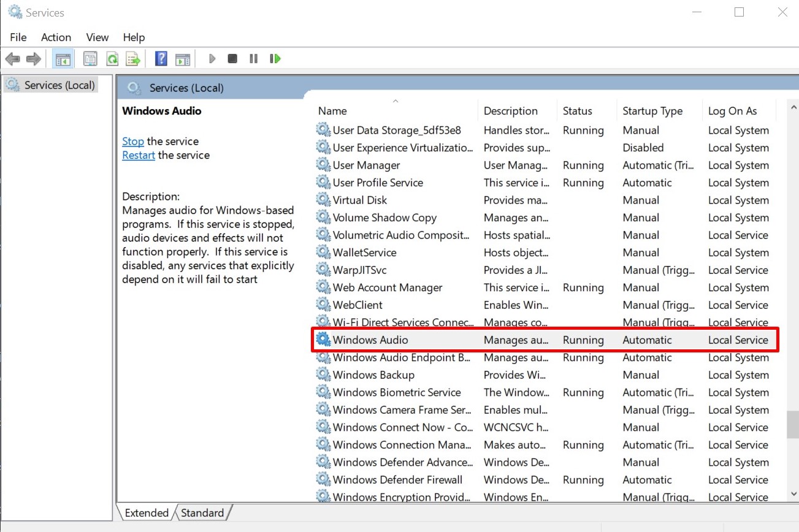This screenshot has width=799, height=532.
Task: Click the scroll down arrow of services list
Action: coord(793,493)
